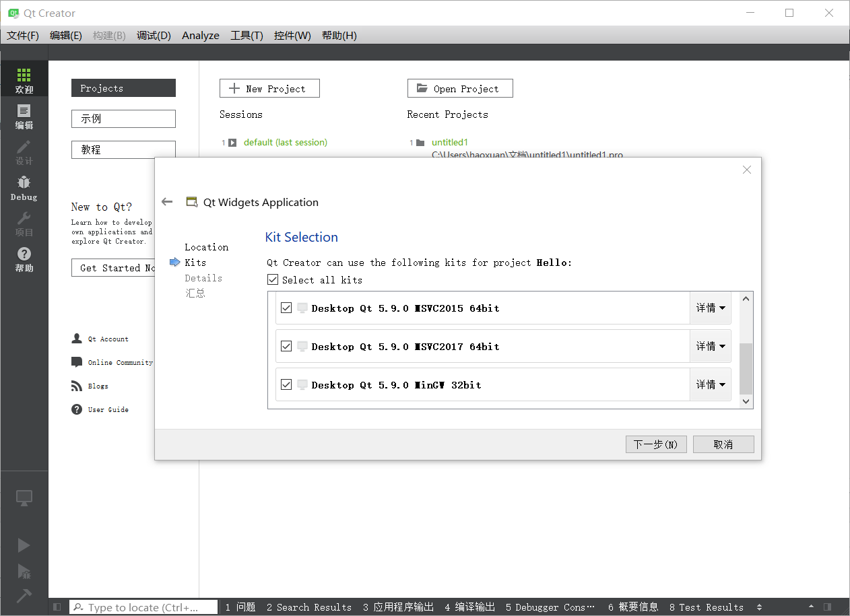Open the Debug mode bug icon

click(24, 188)
